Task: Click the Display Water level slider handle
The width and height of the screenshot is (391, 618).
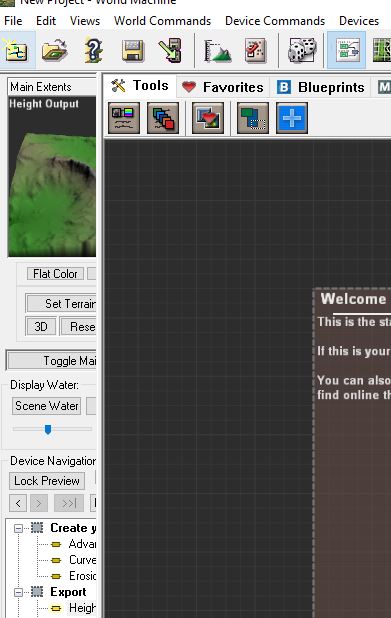Action: (48, 429)
